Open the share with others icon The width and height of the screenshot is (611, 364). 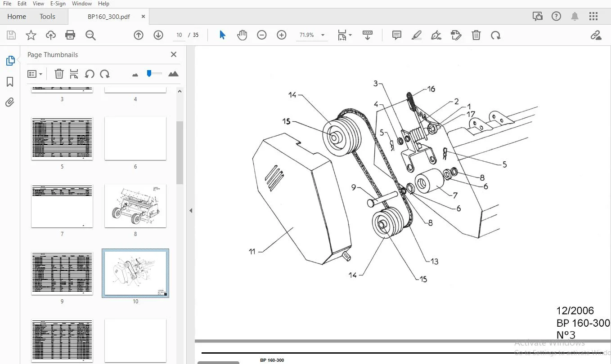[x=538, y=17]
